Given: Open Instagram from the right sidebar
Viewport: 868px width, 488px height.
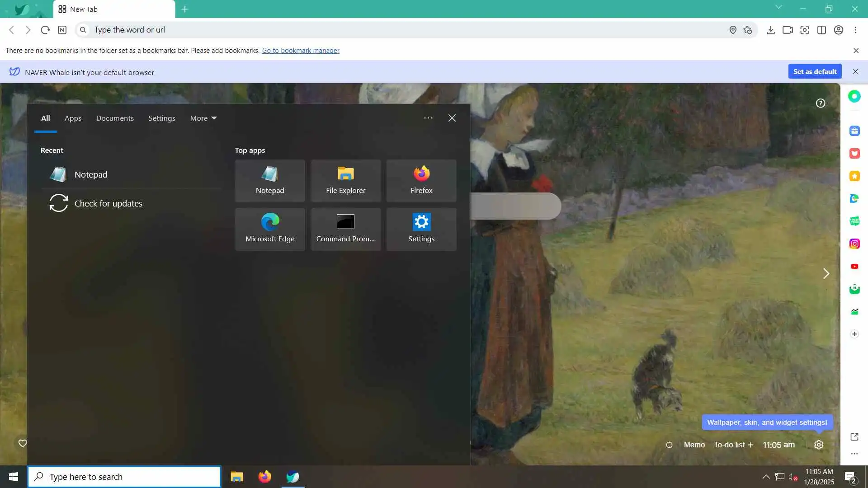Looking at the screenshot, I should [x=854, y=244].
